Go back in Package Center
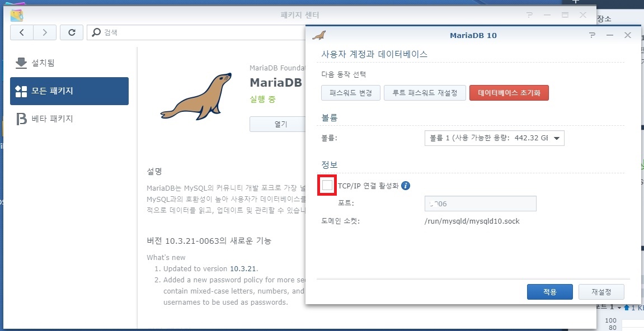 [21, 32]
